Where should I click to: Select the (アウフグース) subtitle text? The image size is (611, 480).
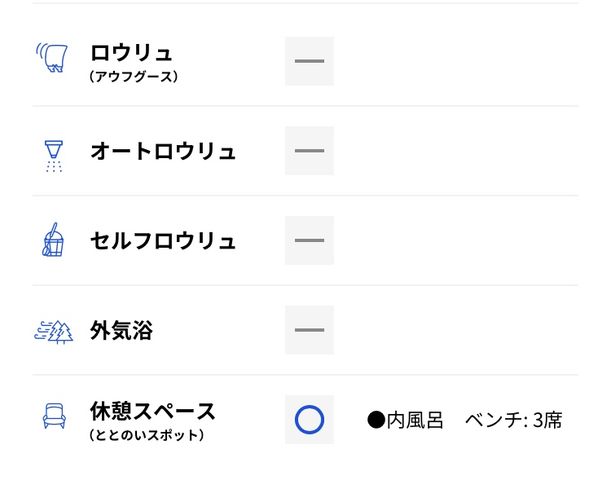click(x=133, y=76)
